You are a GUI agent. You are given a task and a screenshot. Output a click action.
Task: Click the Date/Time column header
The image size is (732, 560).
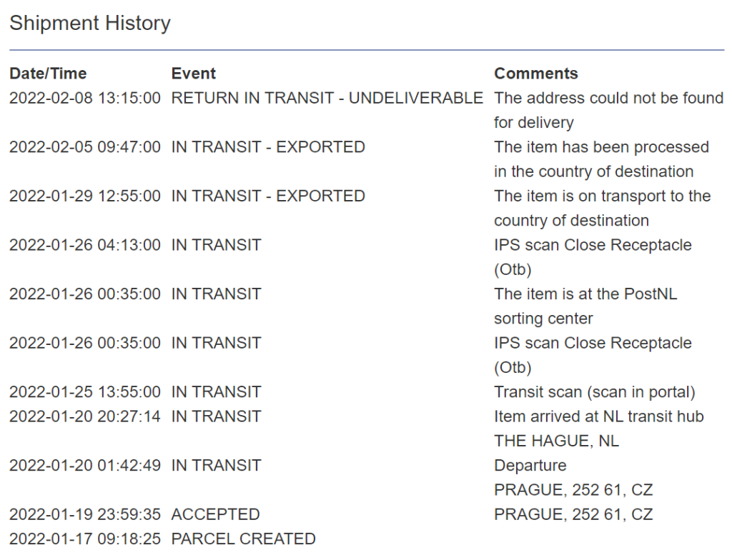pyautogui.click(x=48, y=74)
